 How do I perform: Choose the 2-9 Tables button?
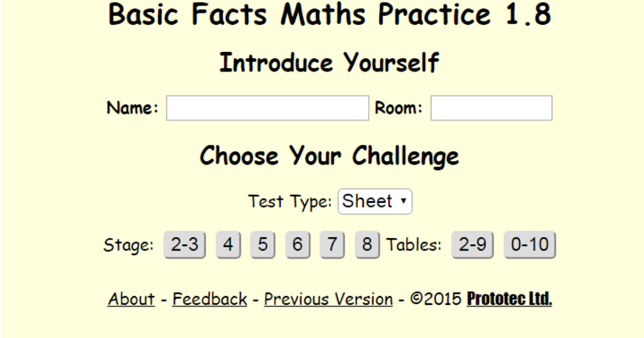pyautogui.click(x=472, y=245)
